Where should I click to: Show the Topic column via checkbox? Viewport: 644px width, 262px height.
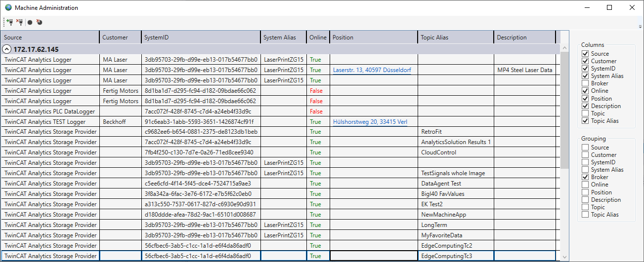585,113
